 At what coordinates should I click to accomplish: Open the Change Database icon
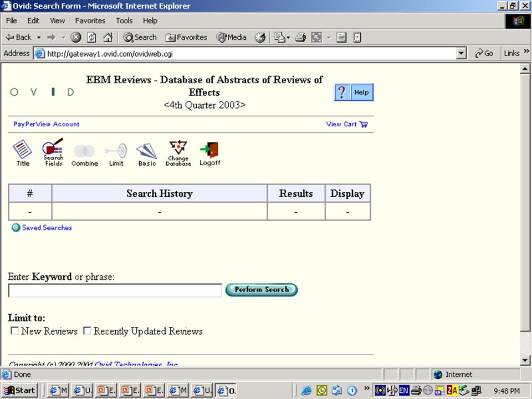click(x=178, y=153)
